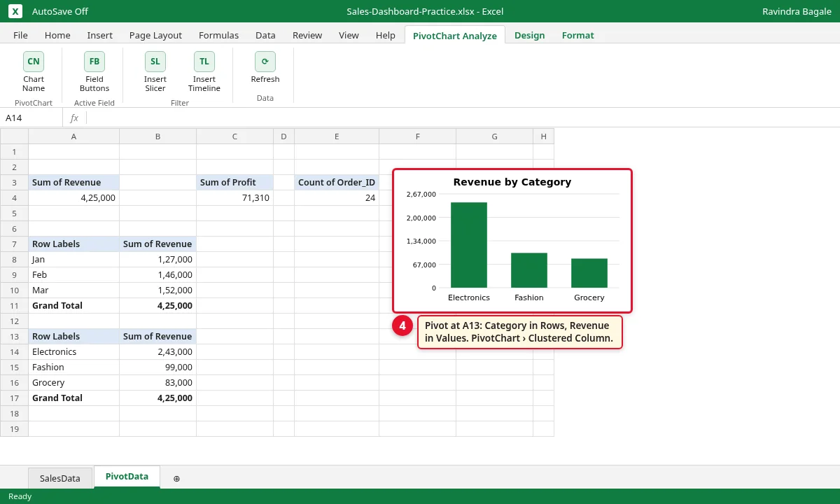840x504 pixels.
Task: Switch to the Data tab
Action: (x=265, y=35)
